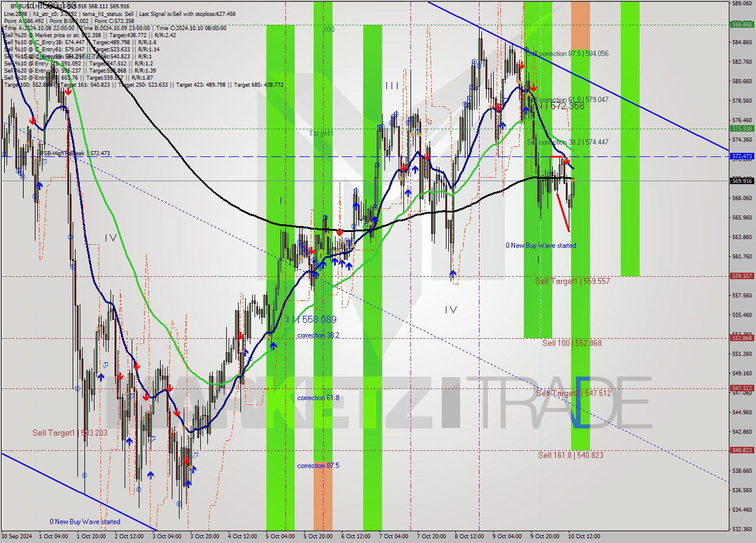This screenshot has height=543, width=756.
Task: Click 'Sell correction 38.2 | 574.447' text
Action: pyautogui.click(x=567, y=142)
